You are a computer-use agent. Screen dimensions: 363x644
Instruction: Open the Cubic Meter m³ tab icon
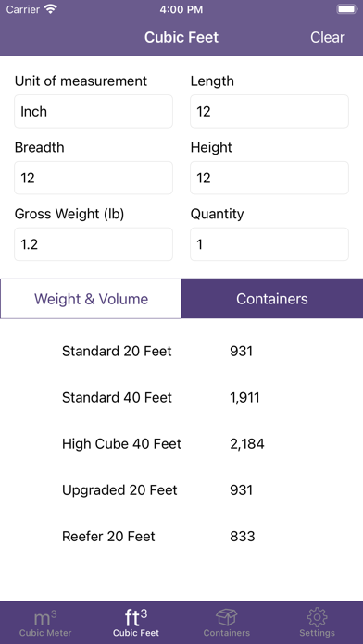45,617
